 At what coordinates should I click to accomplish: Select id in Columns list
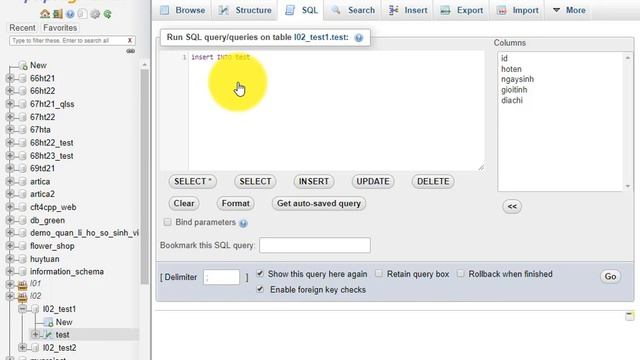pos(504,58)
